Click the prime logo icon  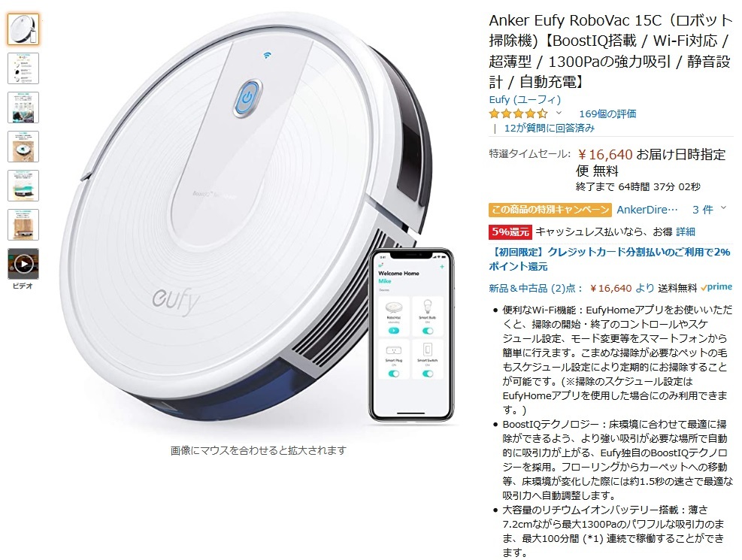click(x=716, y=287)
